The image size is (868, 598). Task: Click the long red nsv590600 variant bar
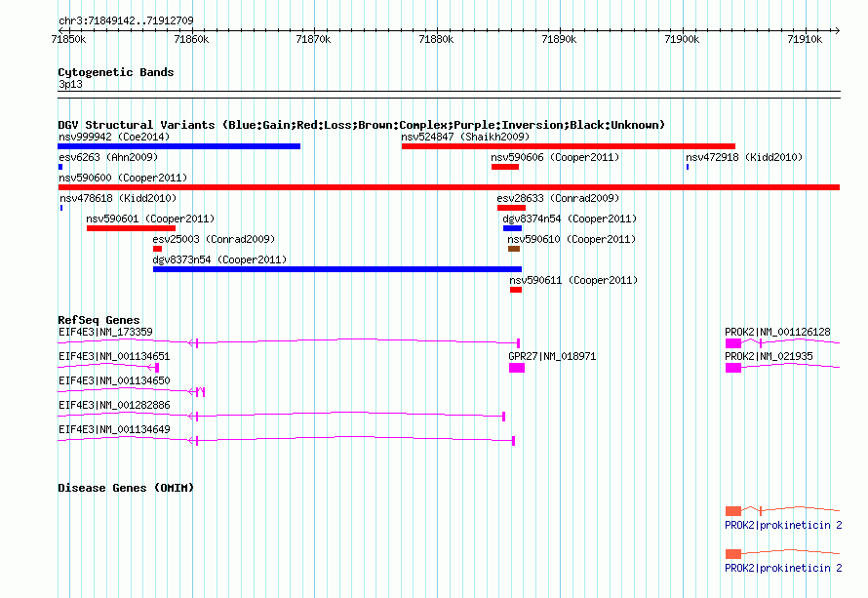[x=449, y=187]
